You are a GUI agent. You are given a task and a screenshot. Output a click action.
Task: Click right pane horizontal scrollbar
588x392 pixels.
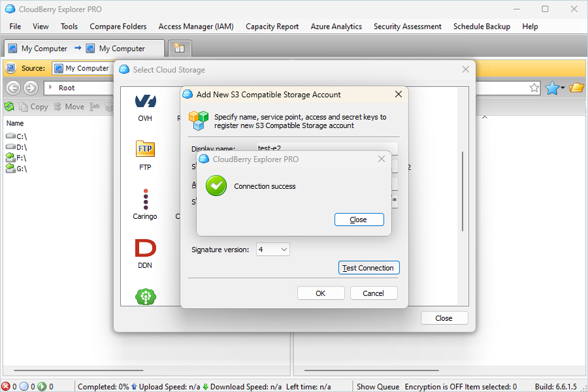tap(371, 370)
